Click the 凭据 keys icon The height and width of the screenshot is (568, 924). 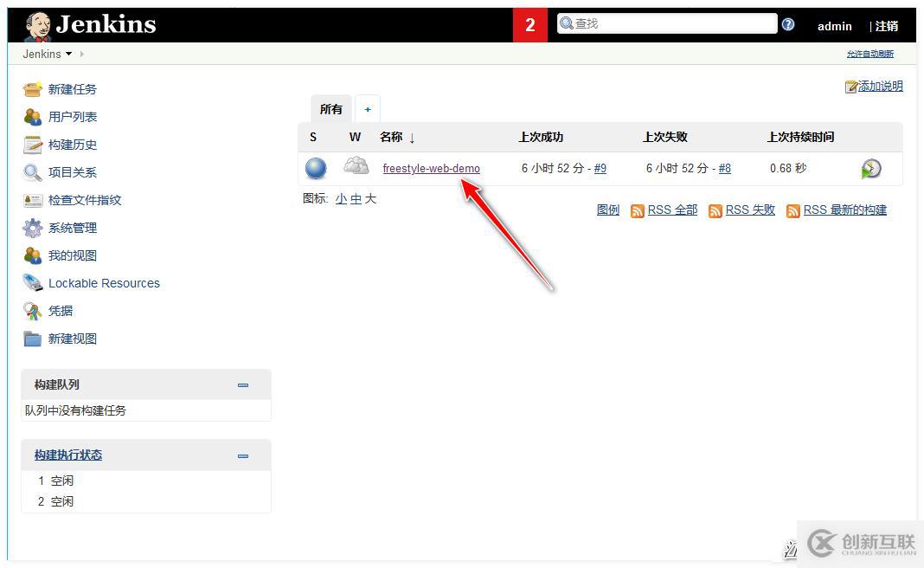[32, 311]
